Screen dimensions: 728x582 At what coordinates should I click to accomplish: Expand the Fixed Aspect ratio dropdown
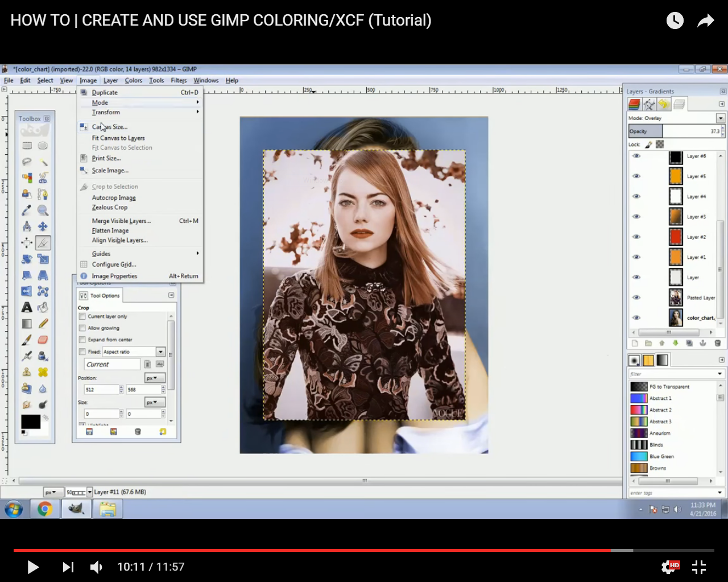pos(160,352)
